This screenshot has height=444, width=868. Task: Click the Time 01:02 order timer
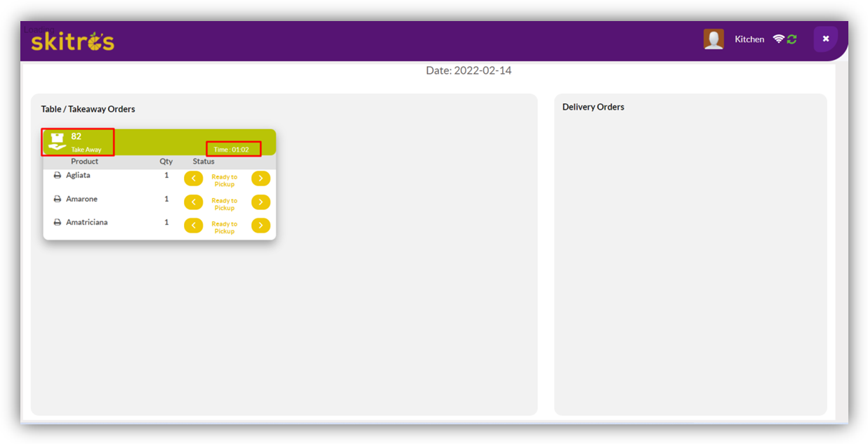pos(232,150)
